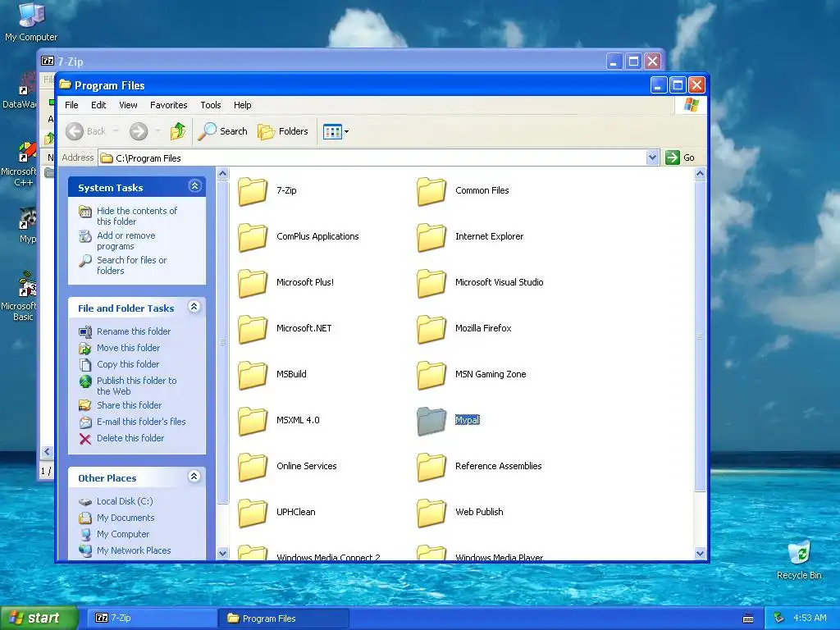
Task: Open the Common Files folder icon
Action: 431,191
